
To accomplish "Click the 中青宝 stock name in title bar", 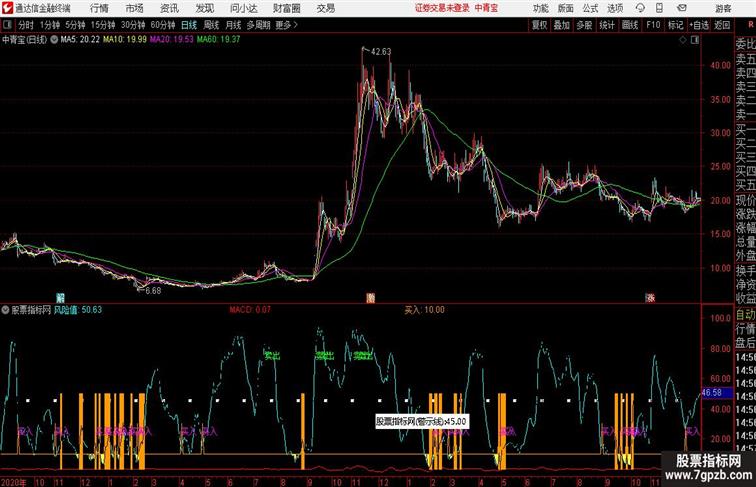I will (x=486, y=8).
